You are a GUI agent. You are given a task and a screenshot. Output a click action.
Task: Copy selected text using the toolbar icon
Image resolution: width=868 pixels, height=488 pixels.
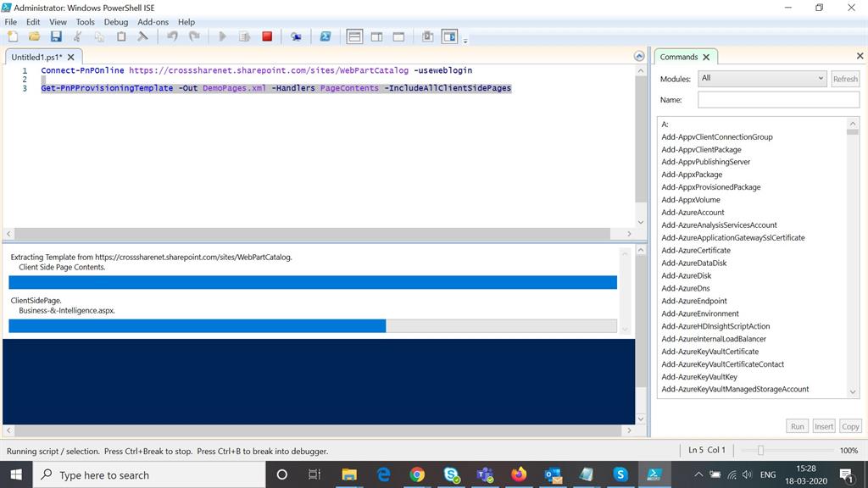pyautogui.click(x=99, y=36)
